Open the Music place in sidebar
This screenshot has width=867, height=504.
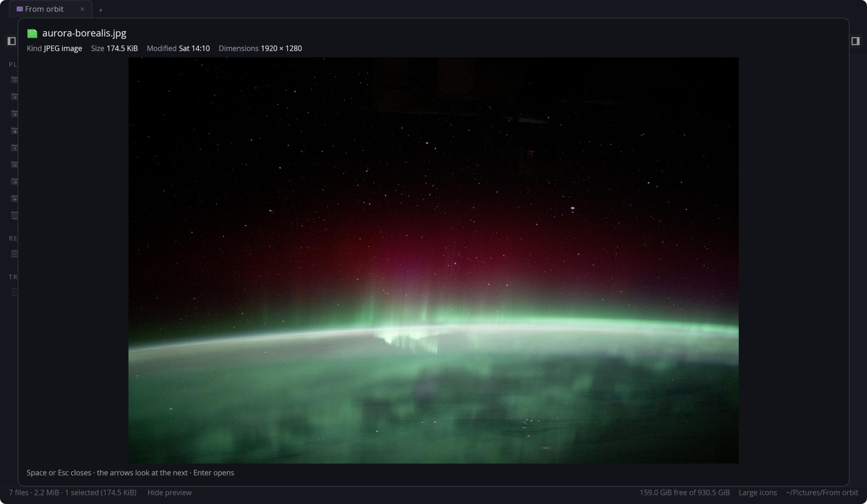15,181
